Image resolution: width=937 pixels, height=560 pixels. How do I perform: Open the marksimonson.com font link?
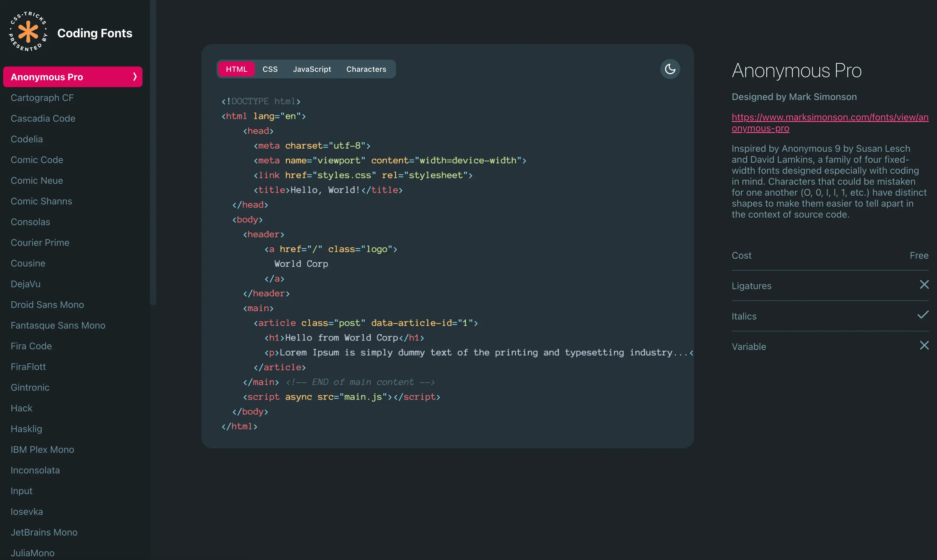point(829,123)
